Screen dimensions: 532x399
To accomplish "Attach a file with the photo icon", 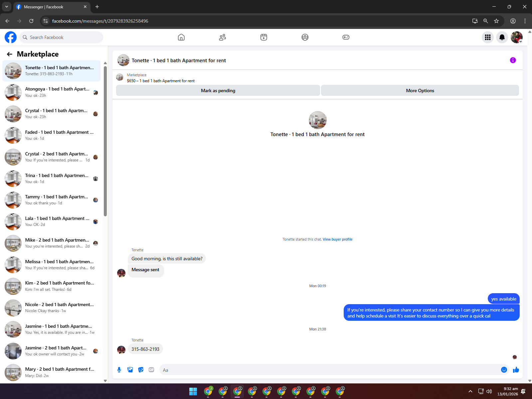I will (130, 370).
